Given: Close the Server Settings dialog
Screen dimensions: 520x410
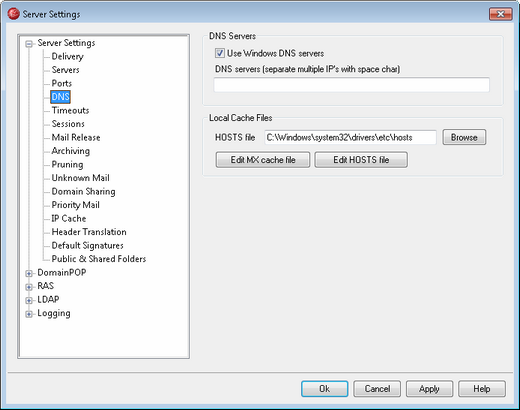Looking at the screenshot, I should point(500,14).
